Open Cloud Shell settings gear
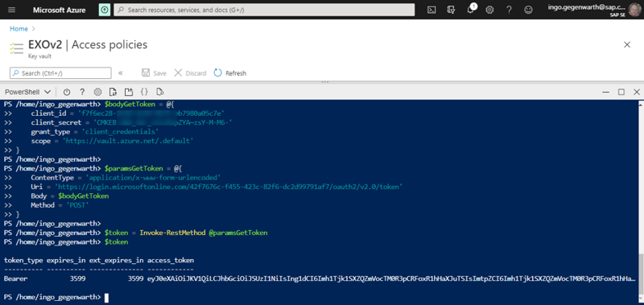Viewport: 644px width, 305px height. (97, 92)
